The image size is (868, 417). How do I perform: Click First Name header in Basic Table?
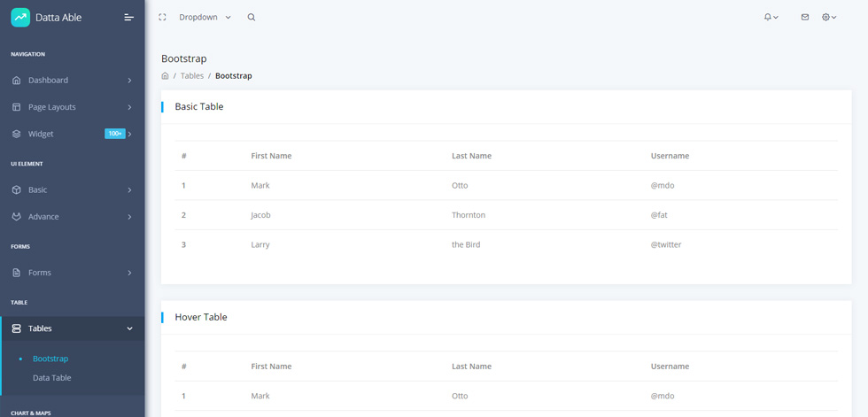click(271, 156)
